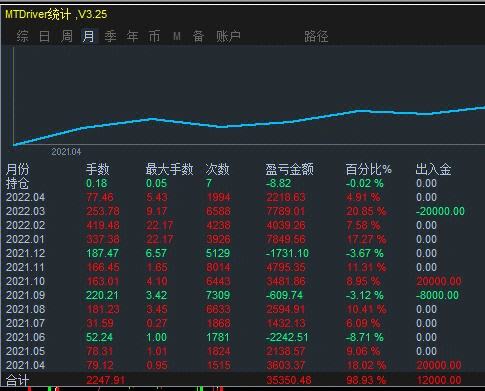Open the 周 weekly statistics tab

pyautogui.click(x=67, y=36)
